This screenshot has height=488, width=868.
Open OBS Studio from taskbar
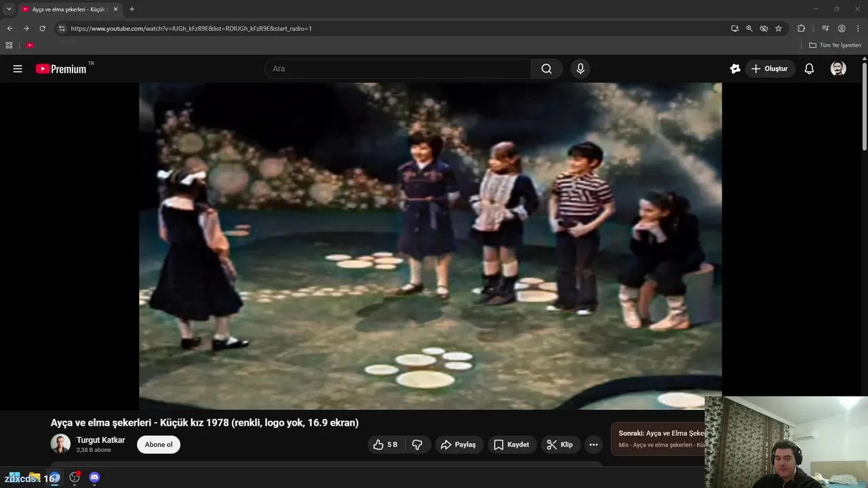(x=75, y=478)
